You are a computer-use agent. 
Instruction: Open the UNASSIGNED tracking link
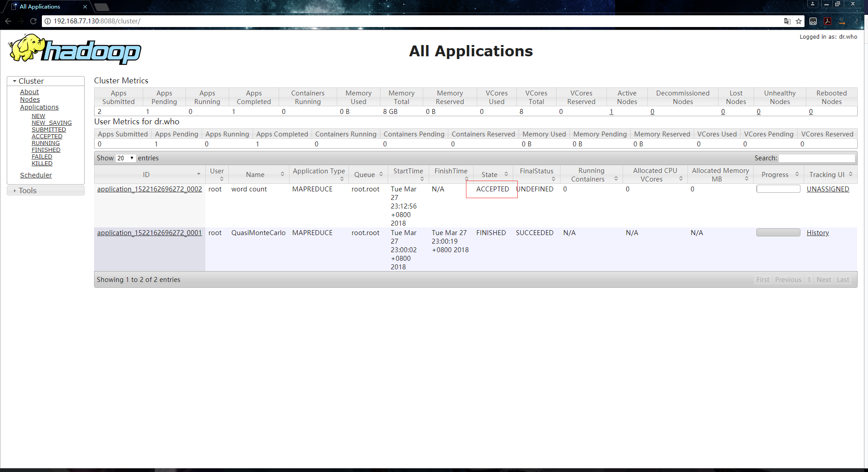pyautogui.click(x=827, y=189)
